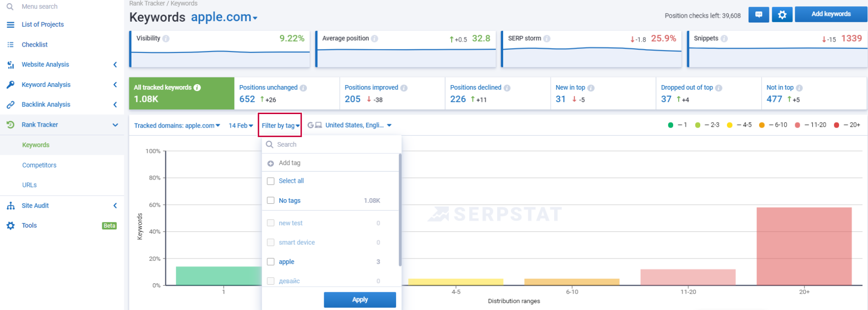Click the tag Search input field
The width and height of the screenshot is (868, 310).
(x=331, y=144)
